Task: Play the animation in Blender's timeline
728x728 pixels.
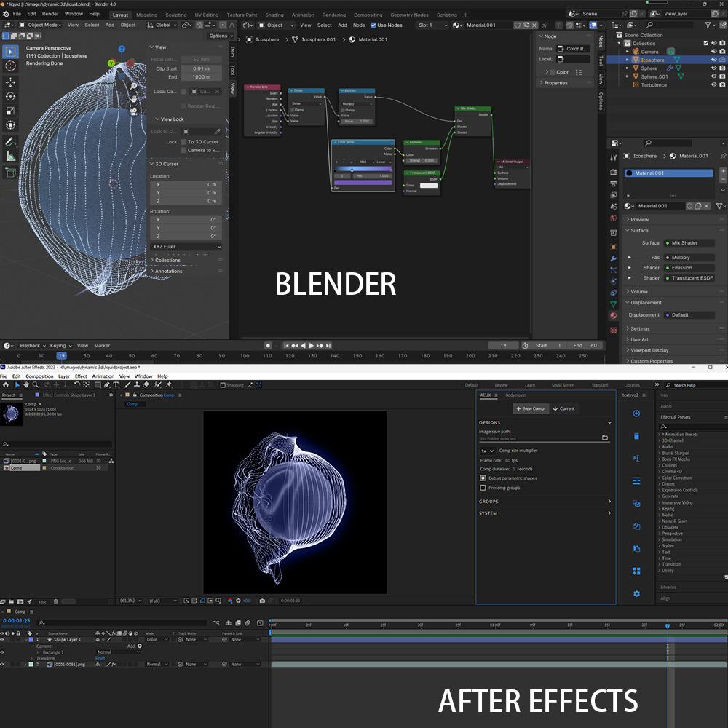Action: tap(312, 345)
